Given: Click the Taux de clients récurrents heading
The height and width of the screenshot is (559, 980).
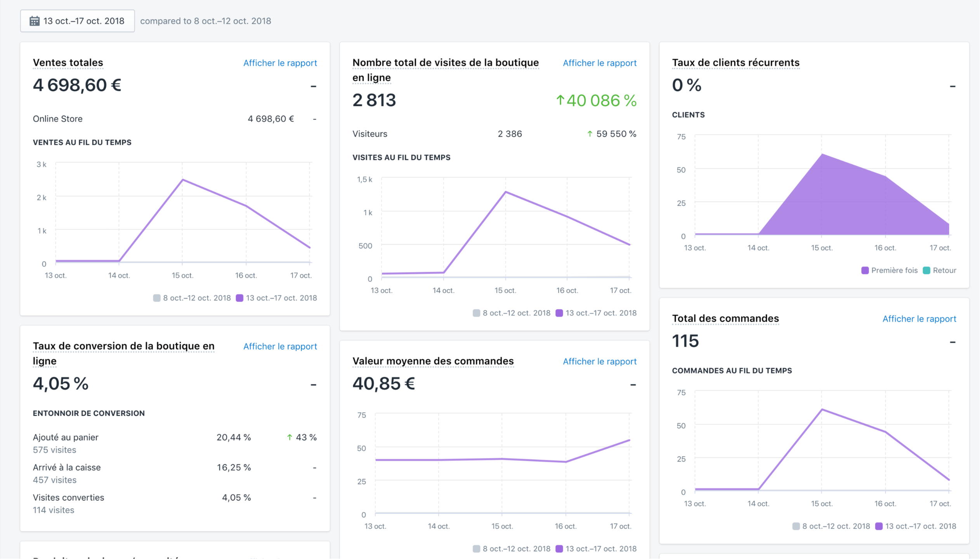Looking at the screenshot, I should click(735, 62).
